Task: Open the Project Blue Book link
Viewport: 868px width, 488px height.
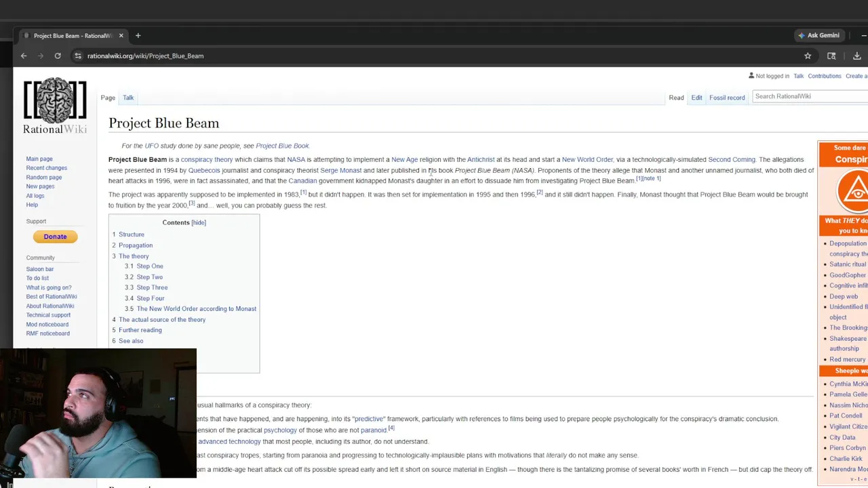Action: coord(282,146)
